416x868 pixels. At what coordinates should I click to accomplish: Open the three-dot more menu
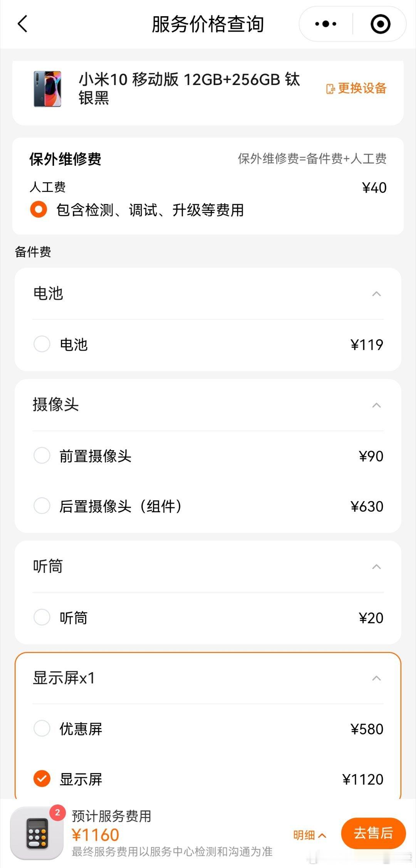pos(325,24)
